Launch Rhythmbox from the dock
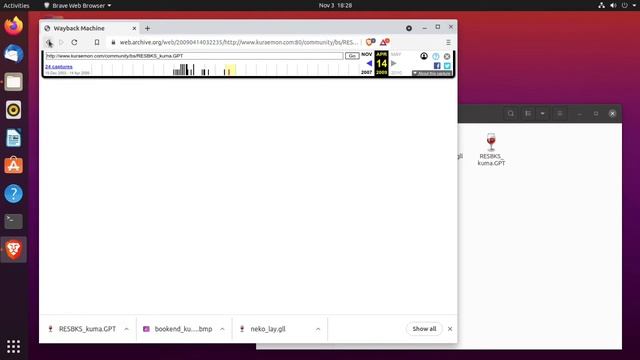This screenshot has width=640, height=360. pyautogui.click(x=13, y=110)
